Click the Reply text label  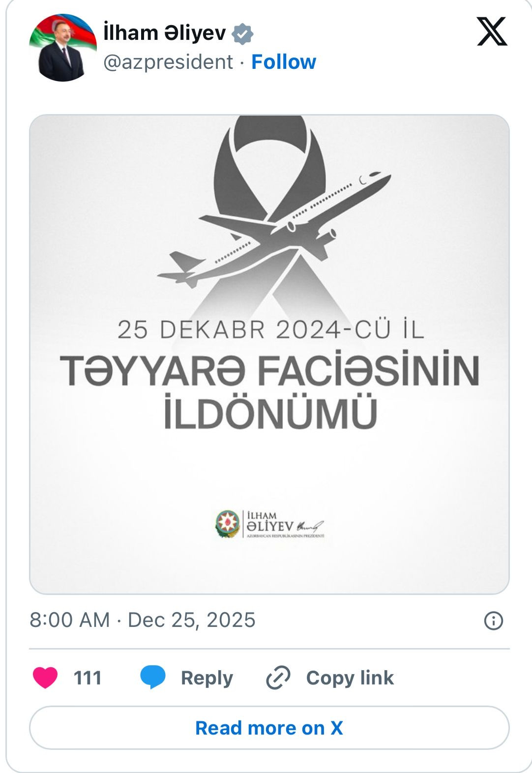click(x=207, y=678)
